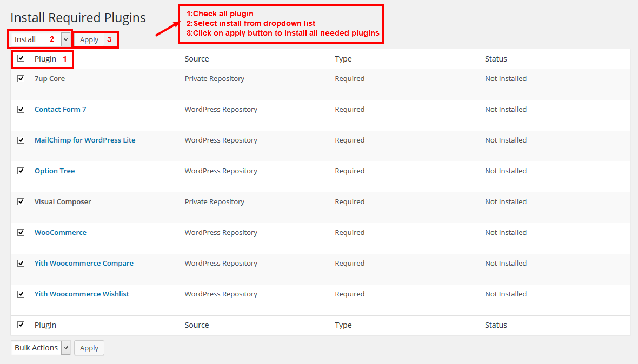Open the bottom Bulk Actions dropdown
Viewport: 638px width, 364px height.
point(41,348)
